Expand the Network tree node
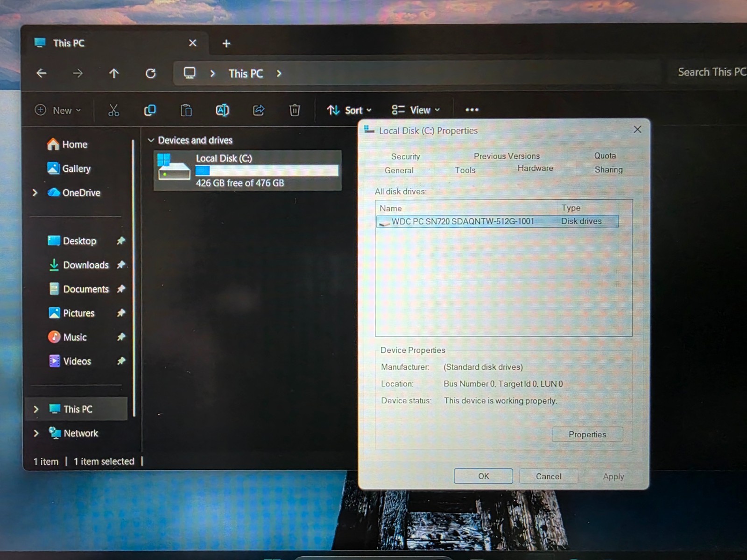The image size is (747, 560). (x=36, y=433)
